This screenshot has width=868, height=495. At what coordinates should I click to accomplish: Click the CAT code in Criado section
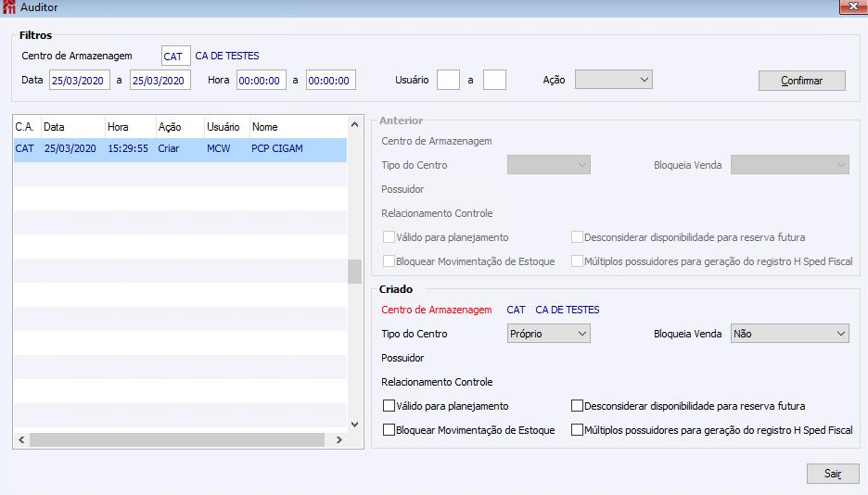coord(516,310)
